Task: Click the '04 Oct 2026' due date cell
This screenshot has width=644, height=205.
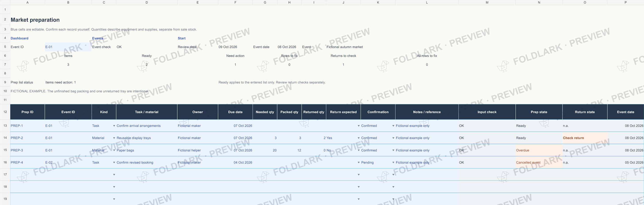Action: pyautogui.click(x=235, y=162)
